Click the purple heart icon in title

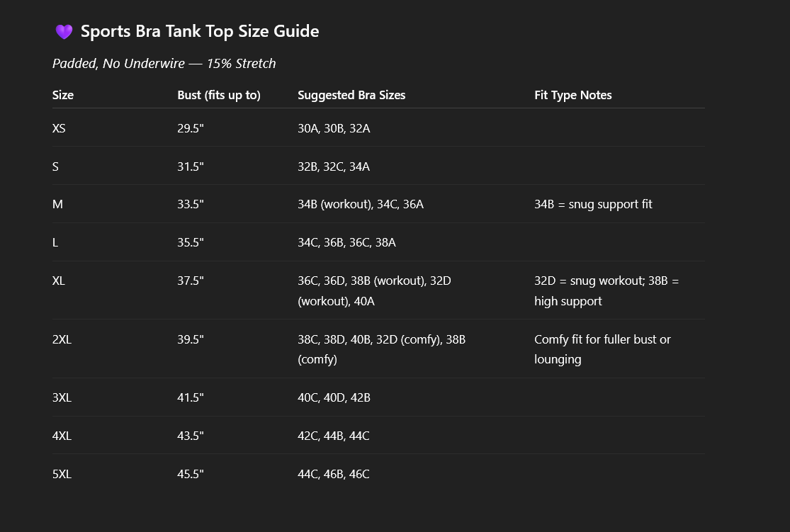coord(64,32)
